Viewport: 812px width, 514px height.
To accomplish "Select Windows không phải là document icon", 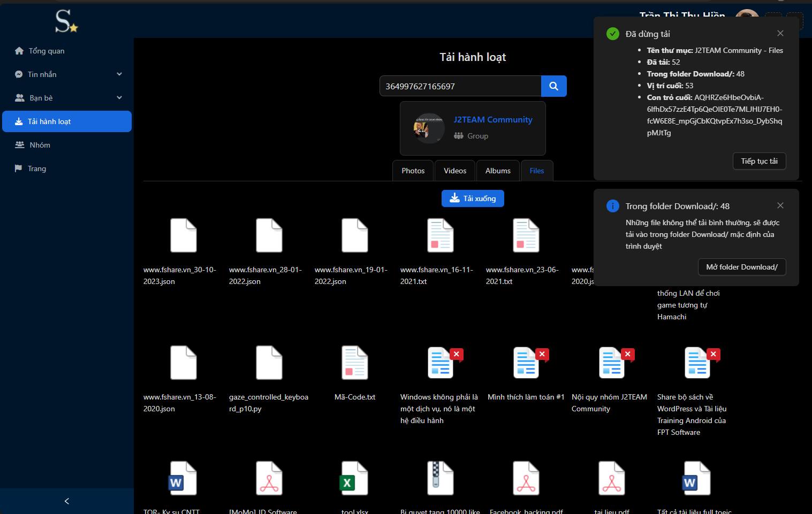I will (442, 363).
